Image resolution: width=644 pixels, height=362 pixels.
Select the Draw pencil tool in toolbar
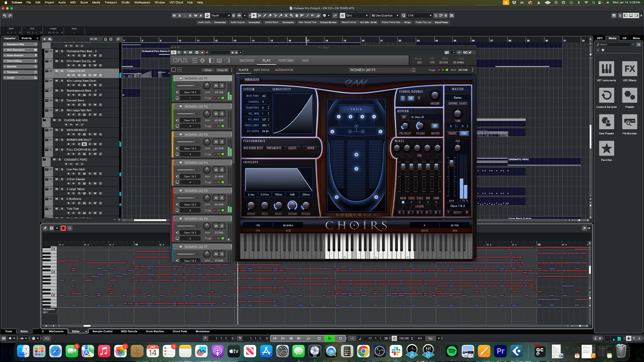click(265, 16)
